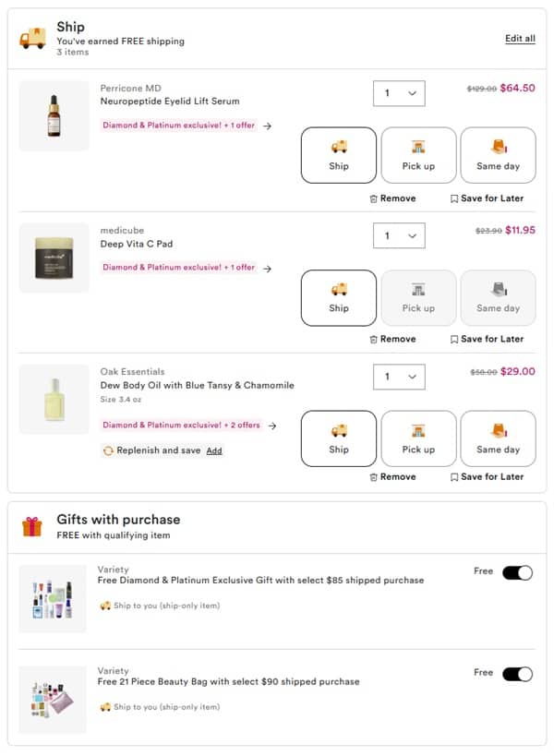Choose Same day for Dew Body Oil

point(498,438)
